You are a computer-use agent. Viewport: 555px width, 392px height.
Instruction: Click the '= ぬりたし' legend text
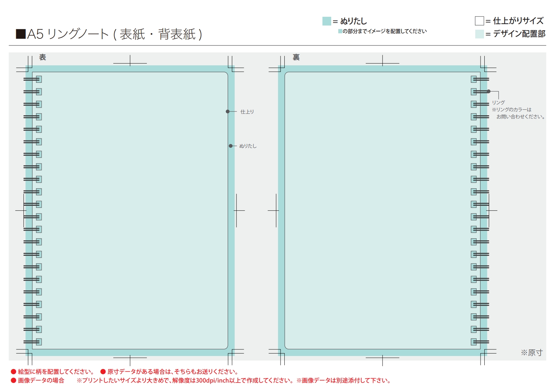pos(350,21)
